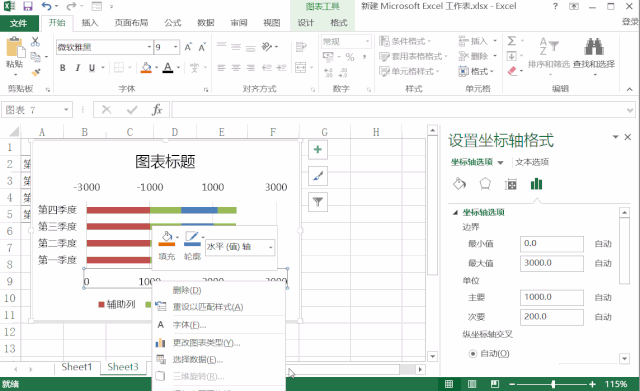The image size is (640, 391).
Task: Switch to Page Layout view in status bar
Action: pyautogui.click(x=472, y=384)
